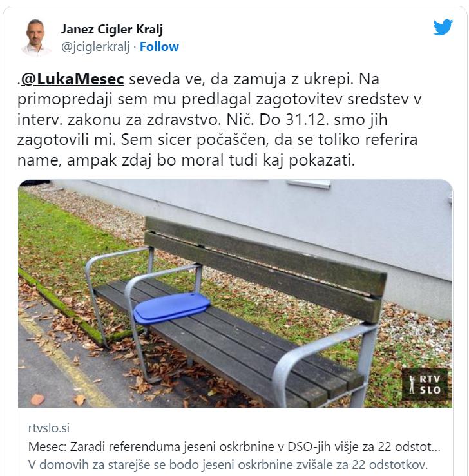Screen dimensions: 469x476
Task: Click the first tweet line after the mention
Action: (x=254, y=79)
